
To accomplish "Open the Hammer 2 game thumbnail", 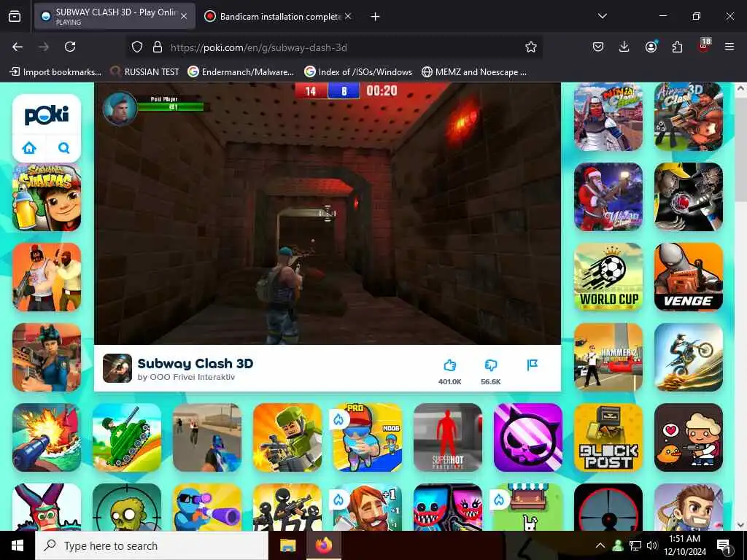I will [x=608, y=357].
